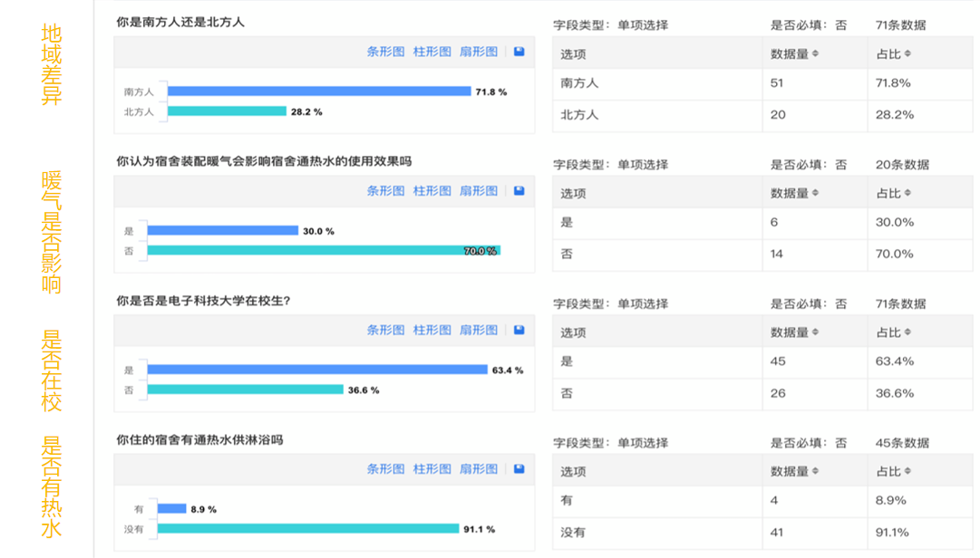The height and width of the screenshot is (558, 980).
Task: Select 扇形图 for the hot water question
Action: (481, 470)
